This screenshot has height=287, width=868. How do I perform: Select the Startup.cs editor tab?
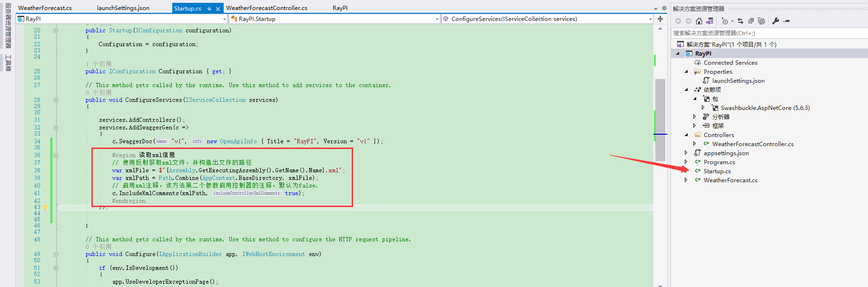[187, 8]
